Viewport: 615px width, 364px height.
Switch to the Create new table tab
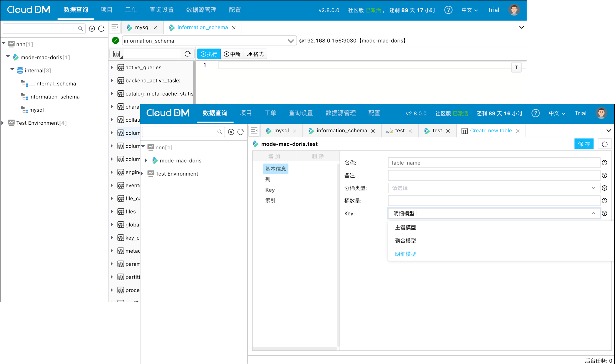tap(491, 131)
